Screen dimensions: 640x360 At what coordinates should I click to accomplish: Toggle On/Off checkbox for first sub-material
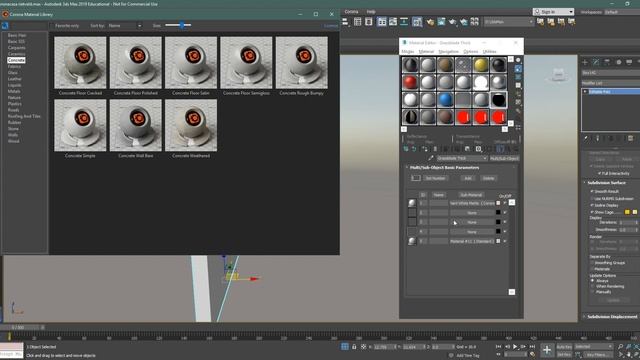pyautogui.click(x=505, y=203)
